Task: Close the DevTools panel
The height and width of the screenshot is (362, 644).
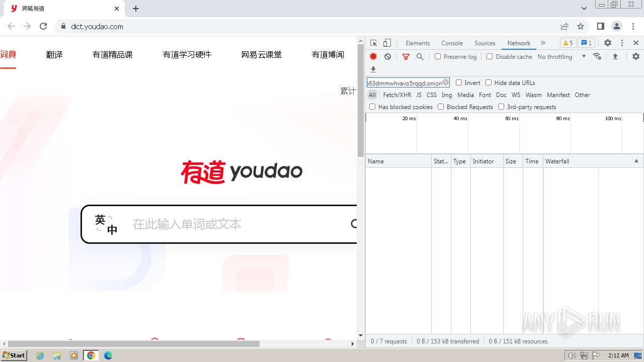Action: [x=636, y=43]
